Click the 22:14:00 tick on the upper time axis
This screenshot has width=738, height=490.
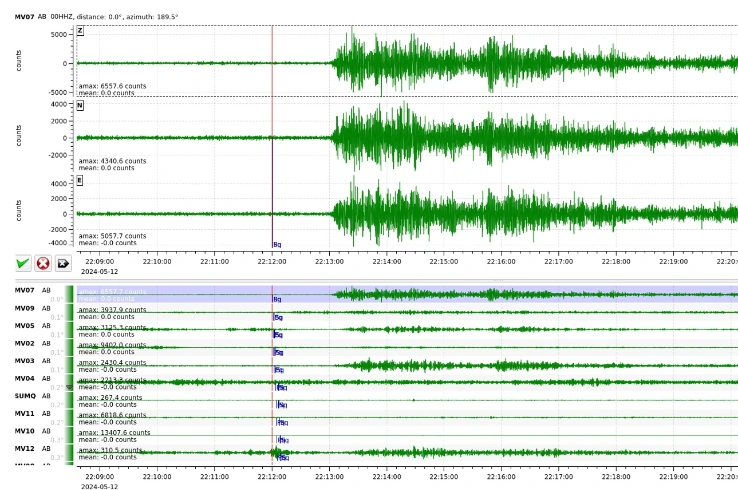click(386, 260)
